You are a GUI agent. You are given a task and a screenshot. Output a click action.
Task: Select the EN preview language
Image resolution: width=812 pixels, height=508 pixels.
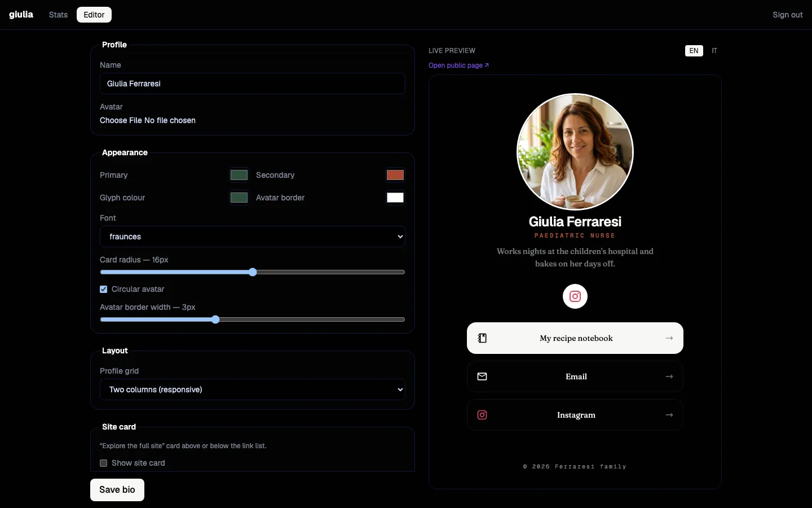(x=694, y=51)
